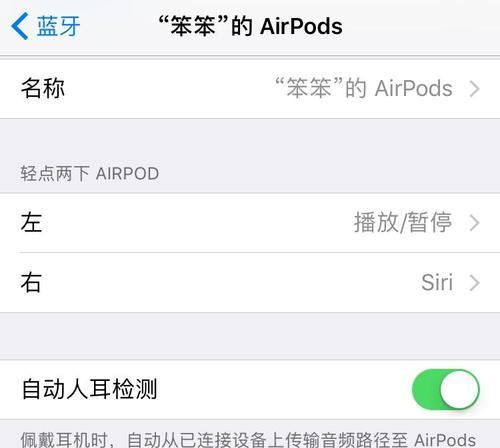Toggle the 自动人耳检测 switch
The height and width of the screenshot is (448, 500).
(x=446, y=389)
